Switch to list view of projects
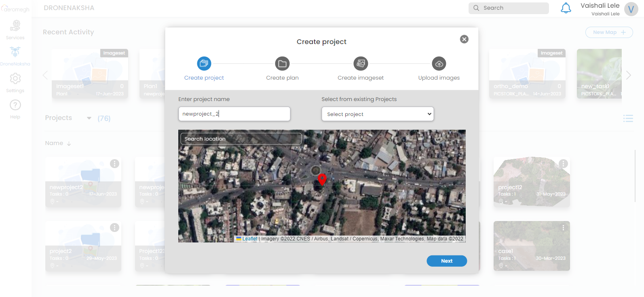 point(628,118)
